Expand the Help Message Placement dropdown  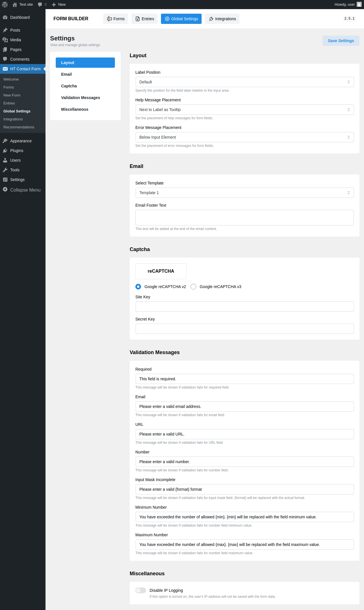tap(245, 110)
